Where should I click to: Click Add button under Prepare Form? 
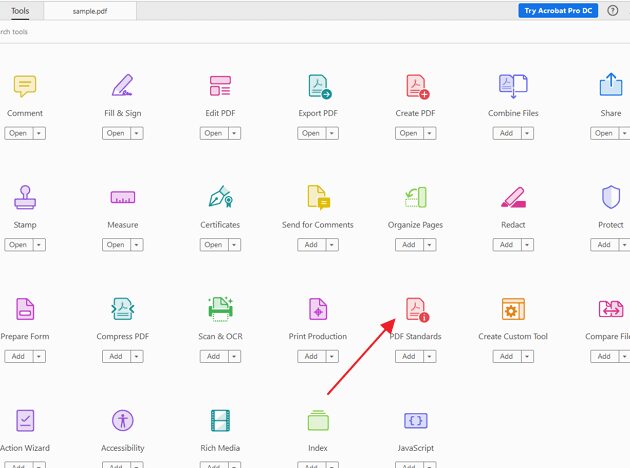[x=18, y=356]
